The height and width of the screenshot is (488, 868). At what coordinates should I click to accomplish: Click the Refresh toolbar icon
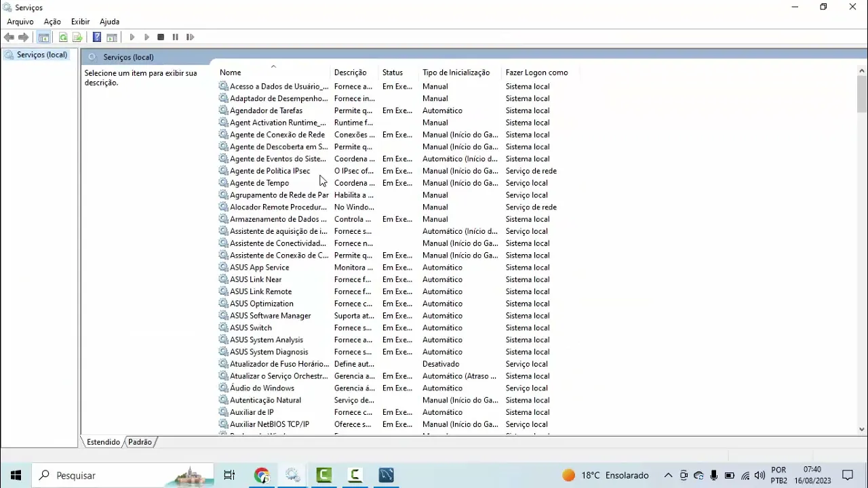pos(63,37)
